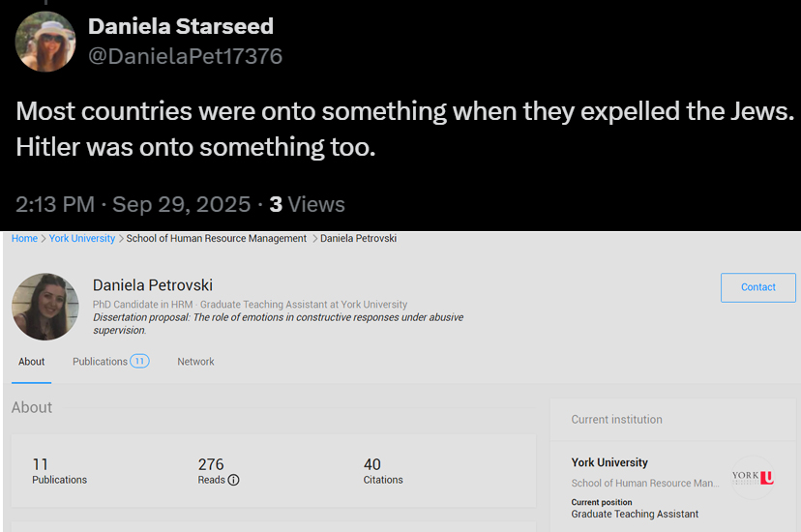
Task: Open School of Human Resource Management breadcrumb
Action: click(x=216, y=238)
